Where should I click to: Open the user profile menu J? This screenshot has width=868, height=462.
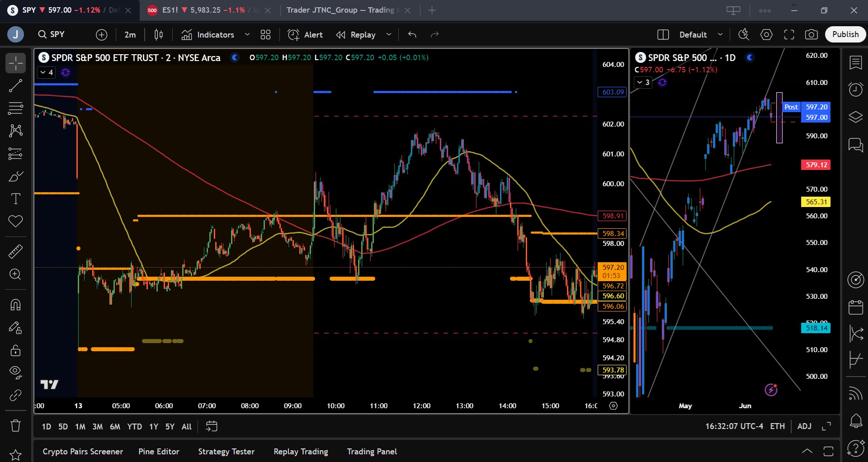pyautogui.click(x=15, y=34)
